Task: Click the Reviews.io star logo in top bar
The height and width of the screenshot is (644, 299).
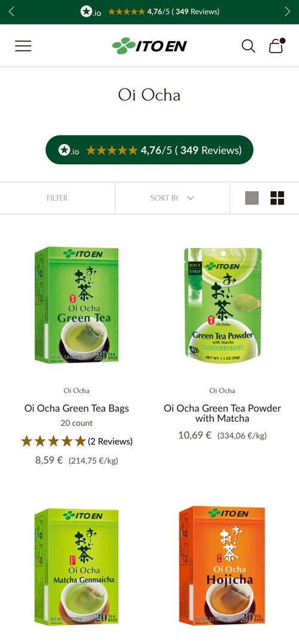Action: [91, 11]
